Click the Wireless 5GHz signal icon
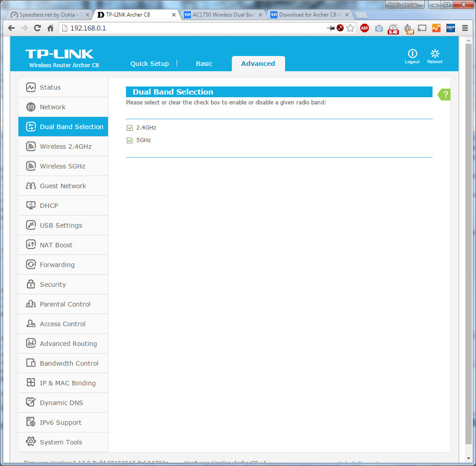Image resolution: width=476 pixels, height=466 pixels. 30,166
